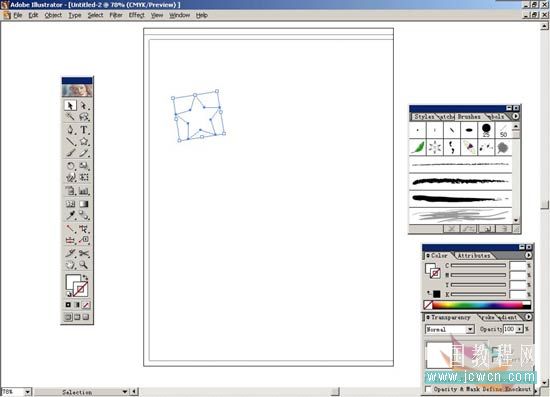Open the Color panel flyout menu
Image resolution: width=550 pixels, height=397 pixels.
click(528, 255)
